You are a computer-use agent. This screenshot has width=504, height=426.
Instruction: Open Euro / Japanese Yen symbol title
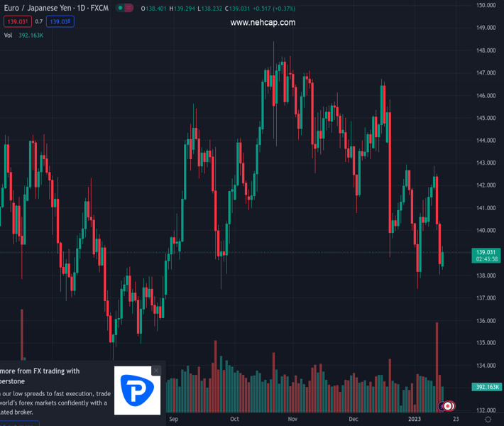(57, 9)
